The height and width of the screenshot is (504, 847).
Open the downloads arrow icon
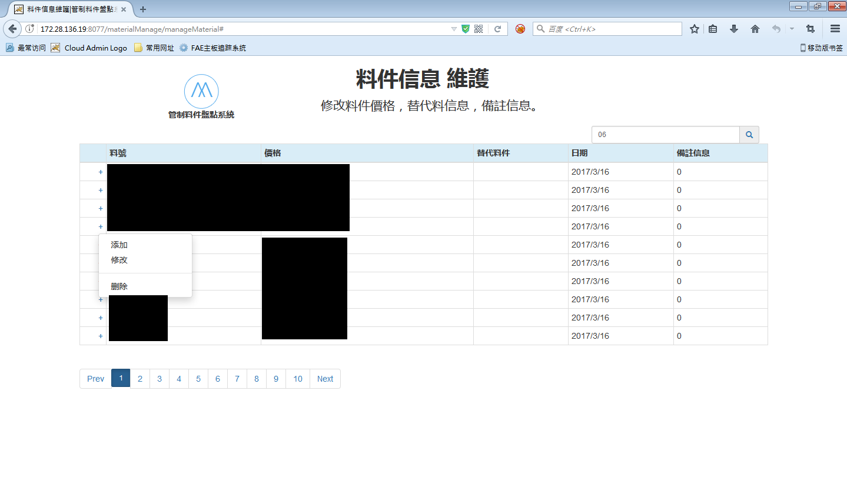(x=734, y=29)
